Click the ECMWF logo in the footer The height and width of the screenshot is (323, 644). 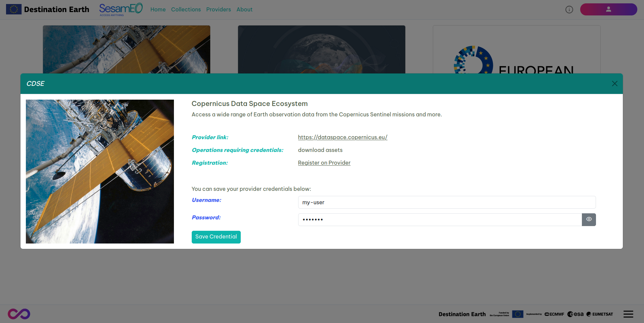554,314
